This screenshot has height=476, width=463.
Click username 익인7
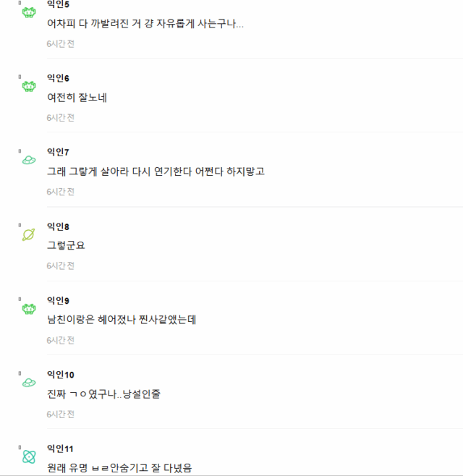pos(58,152)
